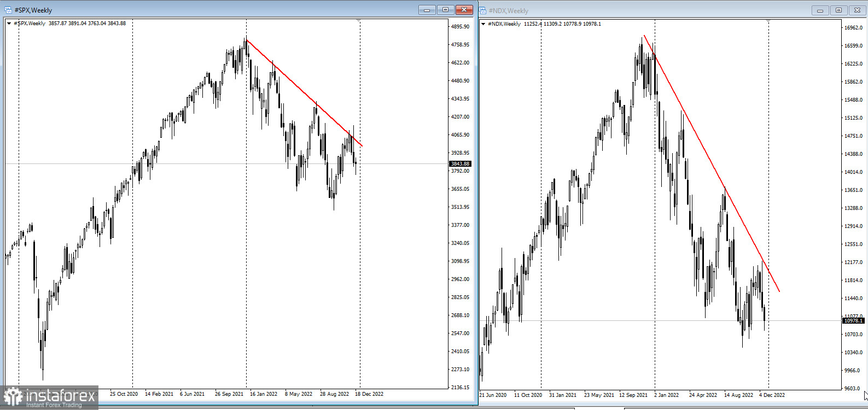Click the 13651.0 price scale label
This screenshot has height=410, width=868.
853,190
